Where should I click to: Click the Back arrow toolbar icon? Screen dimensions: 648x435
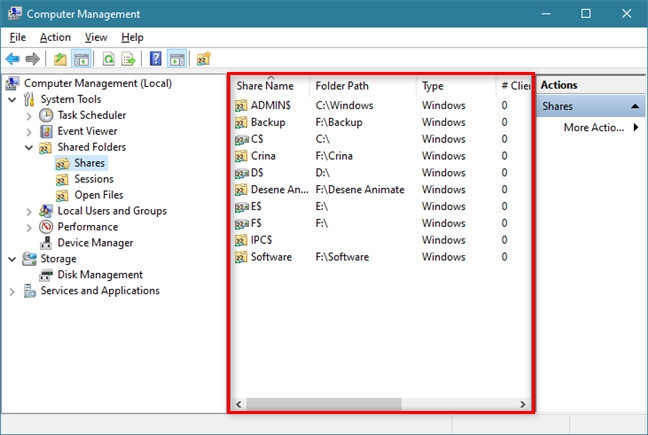pos(13,59)
